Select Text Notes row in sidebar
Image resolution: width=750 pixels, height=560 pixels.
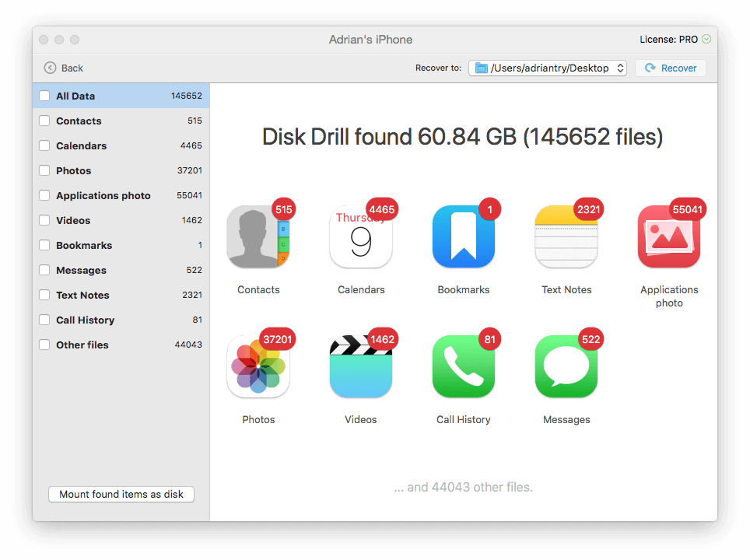click(121, 295)
